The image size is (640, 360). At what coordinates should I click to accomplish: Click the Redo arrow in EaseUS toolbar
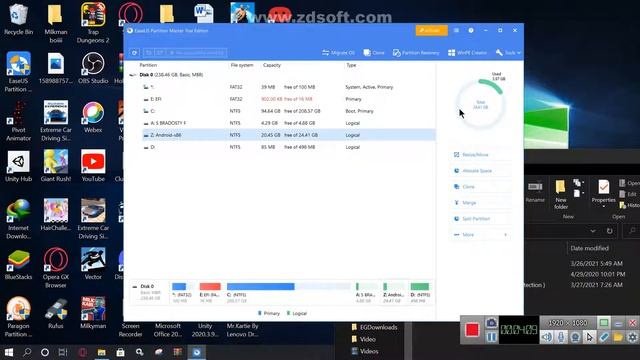(160, 53)
